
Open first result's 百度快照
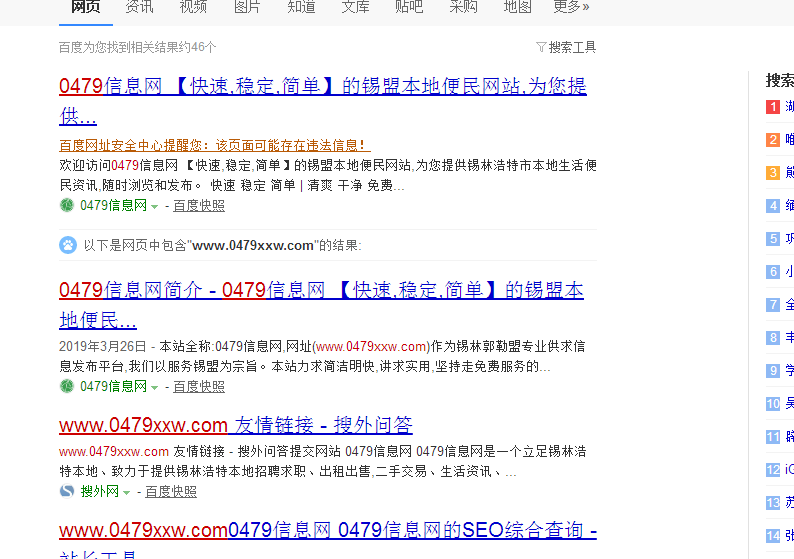click(199, 205)
